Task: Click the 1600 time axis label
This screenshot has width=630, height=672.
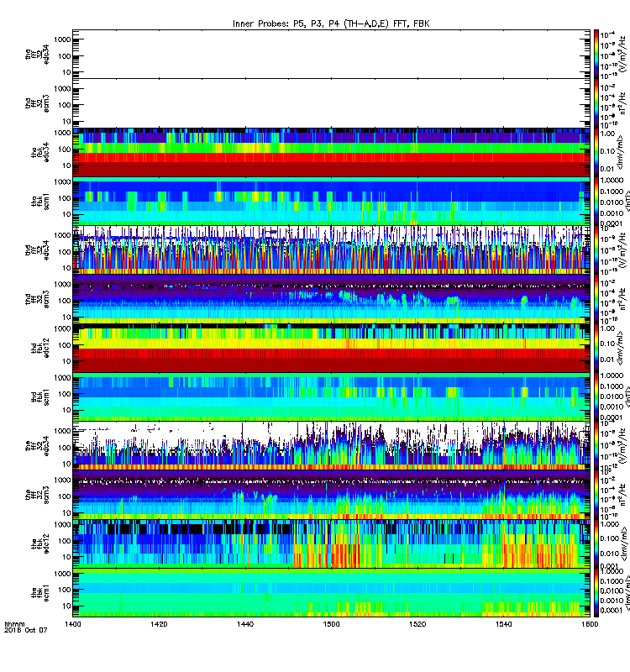Action: click(590, 624)
